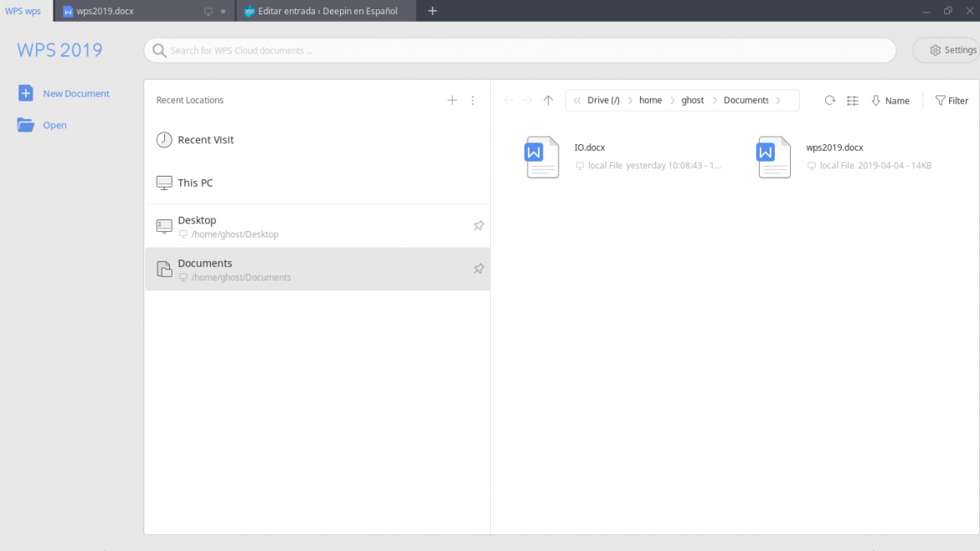Click the Settings gear icon
Viewport: 980px width, 551px height.
click(x=935, y=50)
